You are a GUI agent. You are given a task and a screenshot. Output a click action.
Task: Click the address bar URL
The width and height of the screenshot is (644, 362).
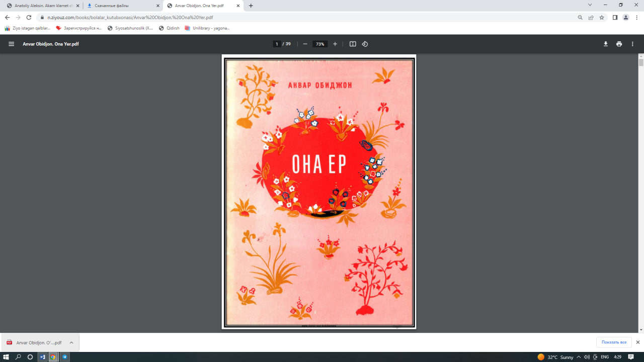point(130,17)
